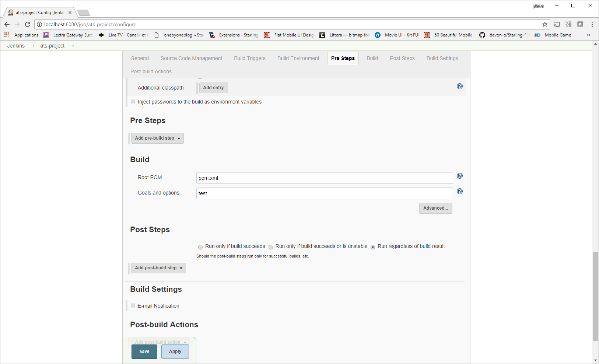The image size is (599, 364).
Task: Enable E-mail Notification checkbox
Action: pyautogui.click(x=133, y=305)
